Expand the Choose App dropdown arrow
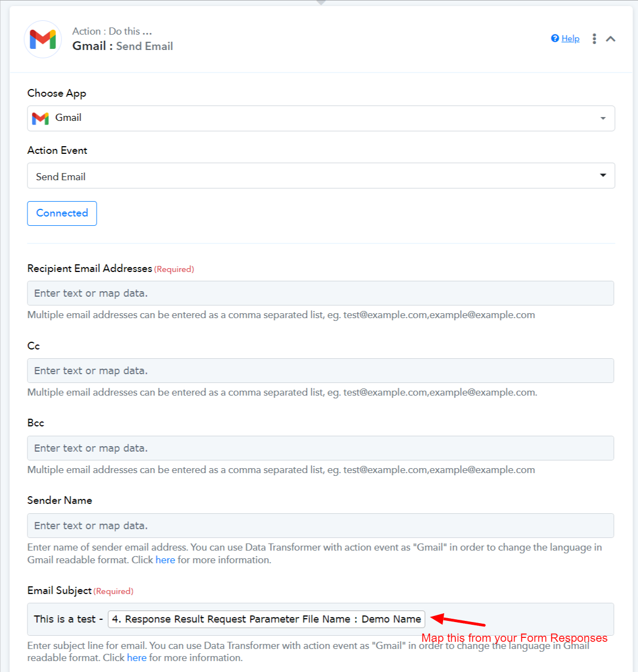 click(603, 118)
